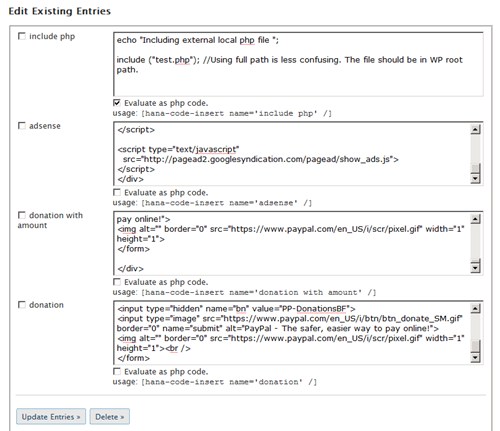Screen dimensions: 500x431
Task: Click the adsense textarea scrollbar thumb
Action: tap(475, 168)
